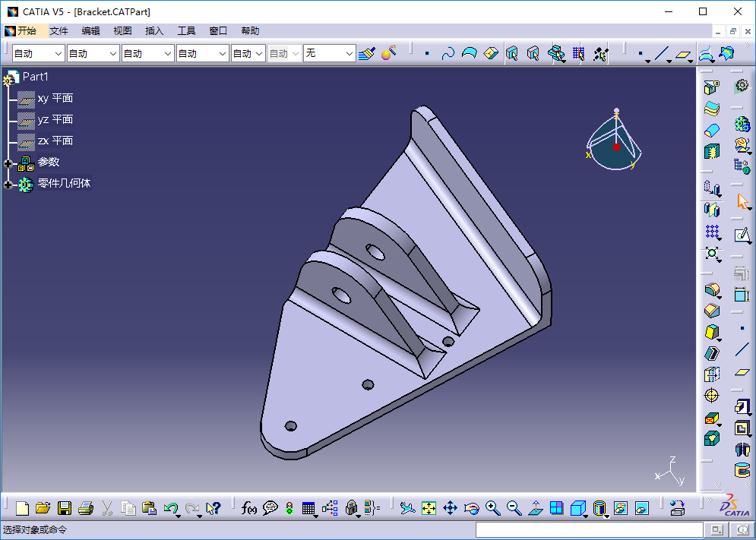The height and width of the screenshot is (540, 756).
Task: Select xy 平面 in the specification tree
Action: pos(55,98)
